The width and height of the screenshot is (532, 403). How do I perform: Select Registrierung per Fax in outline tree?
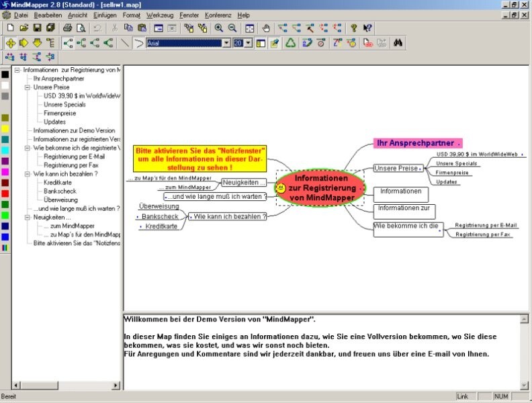click(71, 165)
